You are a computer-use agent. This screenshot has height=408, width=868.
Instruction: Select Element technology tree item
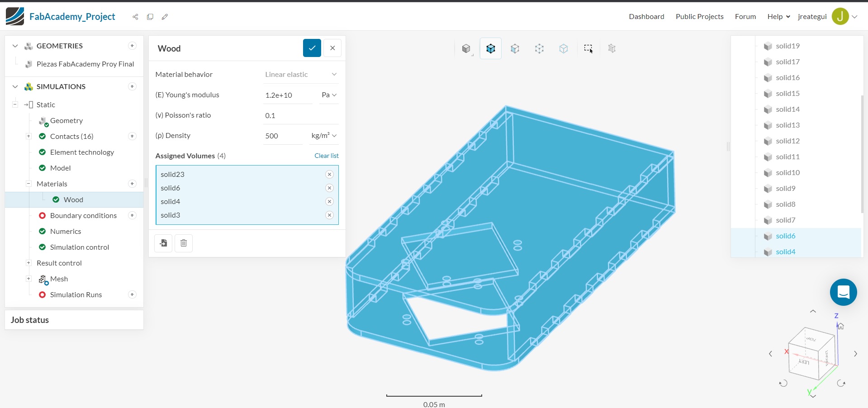82,152
